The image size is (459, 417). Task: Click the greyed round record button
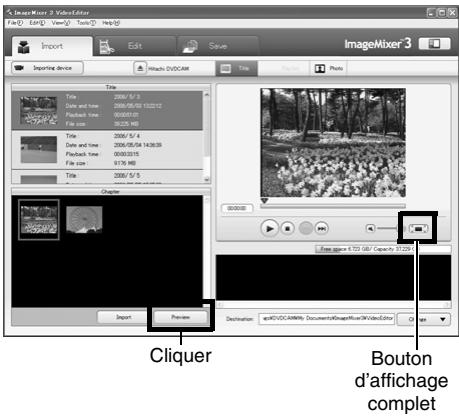point(305,228)
